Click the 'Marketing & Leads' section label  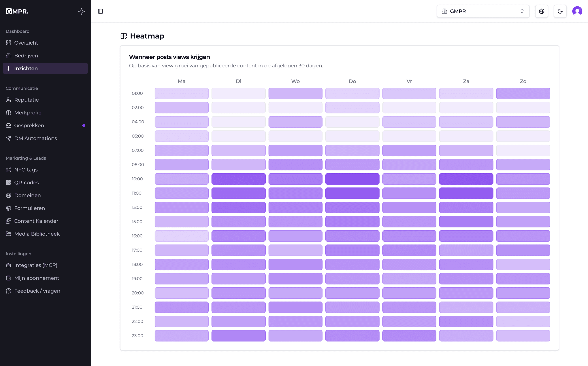click(x=26, y=158)
